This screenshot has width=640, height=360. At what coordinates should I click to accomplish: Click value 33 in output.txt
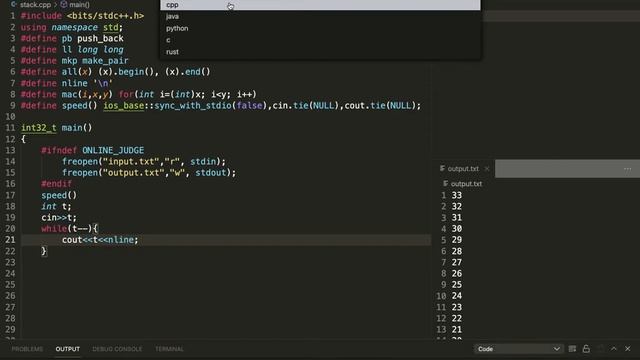point(457,195)
